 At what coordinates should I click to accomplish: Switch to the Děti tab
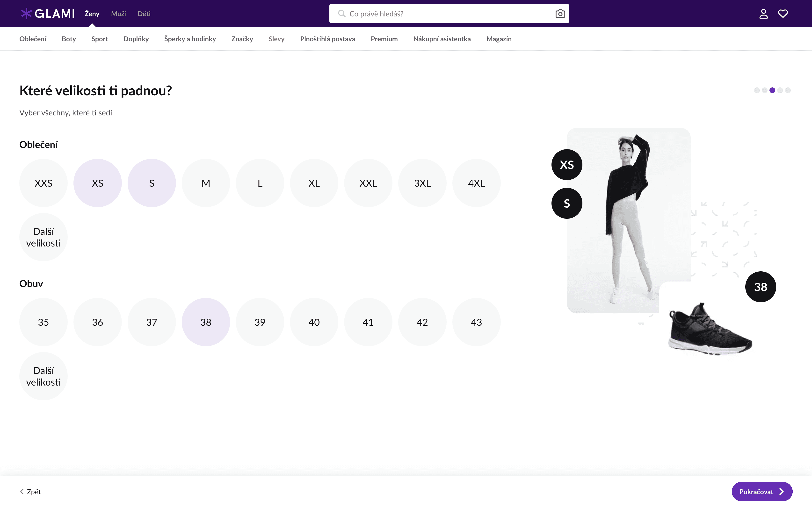pyautogui.click(x=144, y=14)
